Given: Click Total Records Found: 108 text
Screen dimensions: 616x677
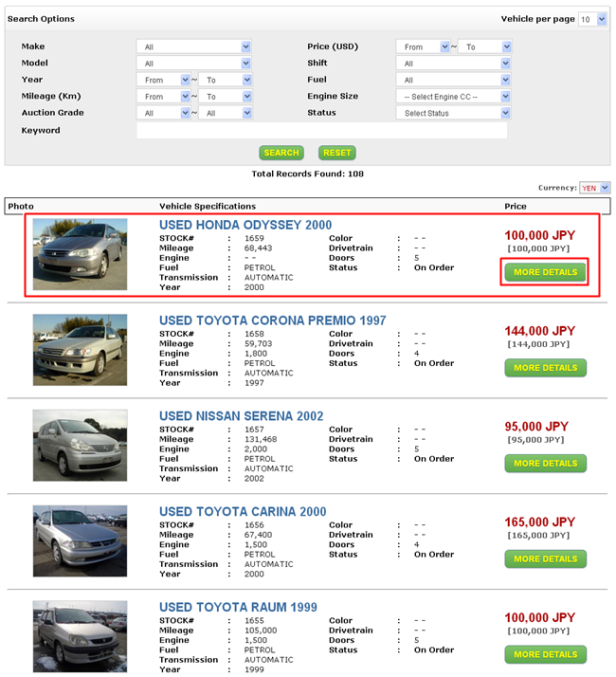Looking at the screenshot, I should (x=308, y=174).
